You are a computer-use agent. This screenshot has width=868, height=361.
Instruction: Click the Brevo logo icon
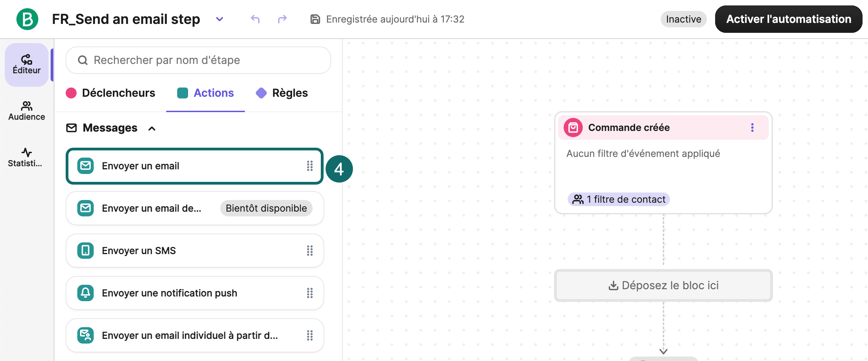(x=27, y=19)
